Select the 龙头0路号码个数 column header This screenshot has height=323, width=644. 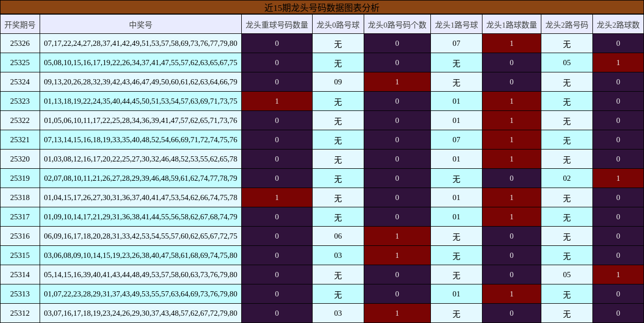397,24
